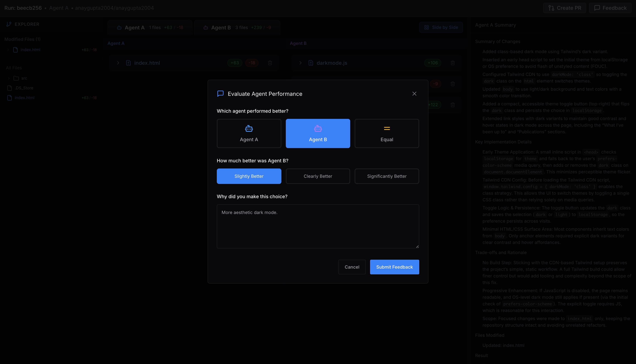Click trash icon next to darkmode.js

pyautogui.click(x=453, y=63)
